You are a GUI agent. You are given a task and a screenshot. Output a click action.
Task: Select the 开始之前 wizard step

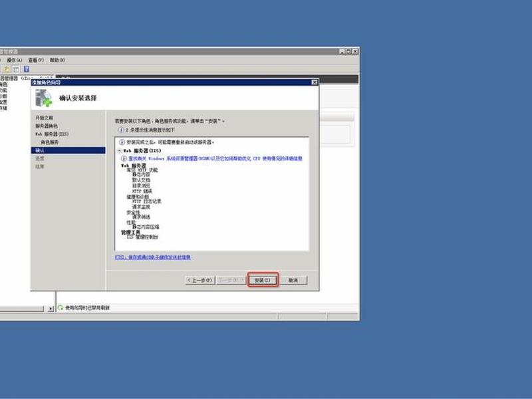tap(45, 118)
